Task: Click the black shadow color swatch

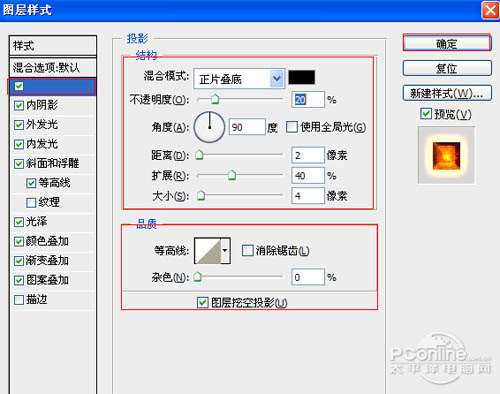Action: click(301, 77)
